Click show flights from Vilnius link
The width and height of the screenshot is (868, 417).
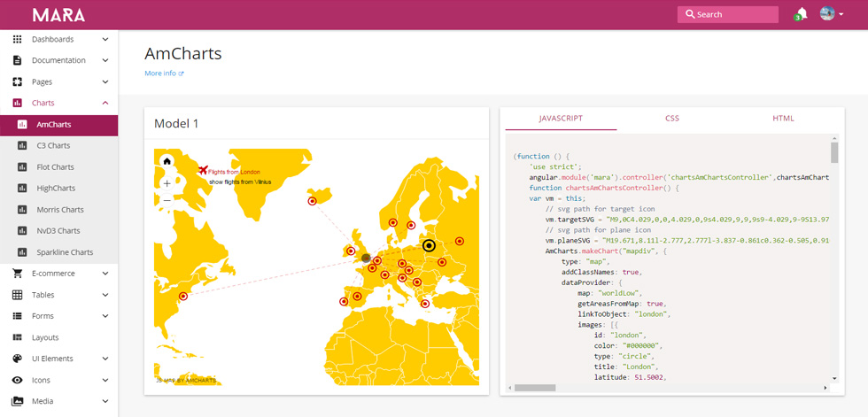(x=240, y=181)
